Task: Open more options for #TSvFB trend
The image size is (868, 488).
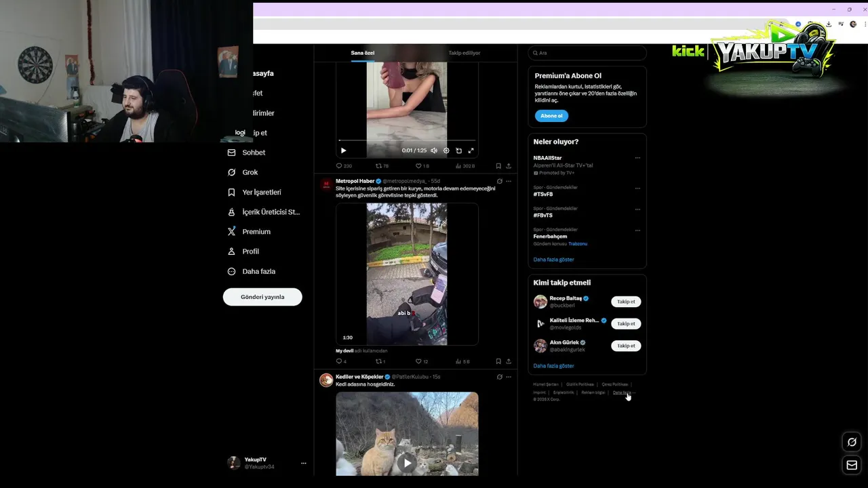Action: (x=637, y=188)
